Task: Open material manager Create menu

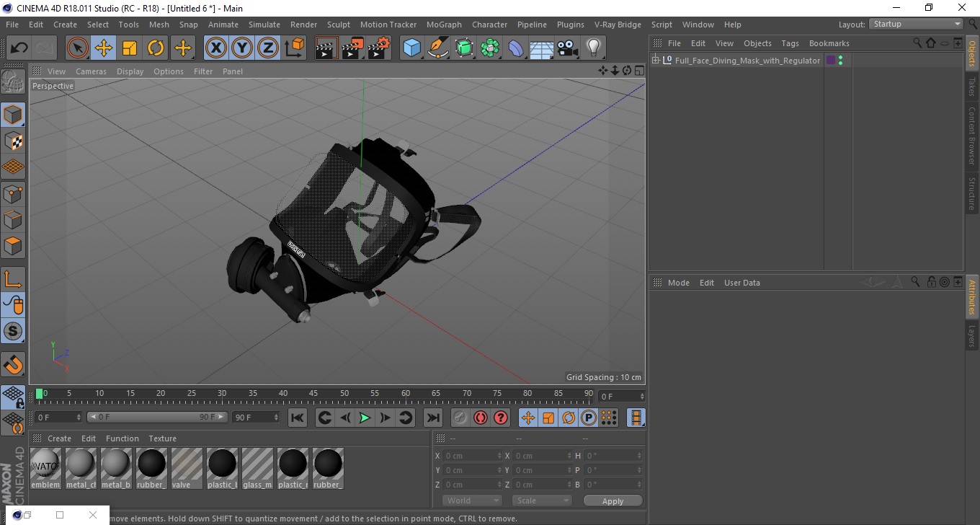Action: pyautogui.click(x=59, y=438)
